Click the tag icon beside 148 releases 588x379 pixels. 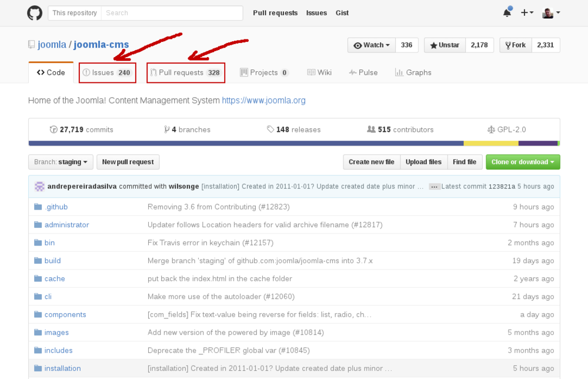pyautogui.click(x=270, y=129)
